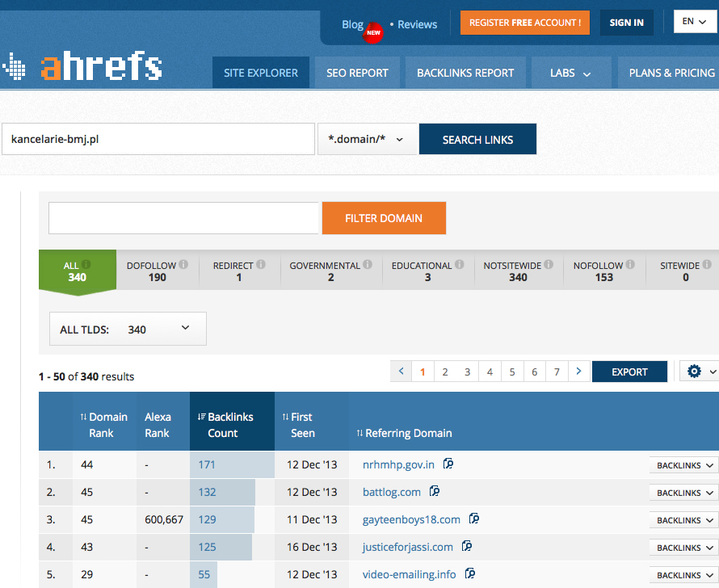Open the SITE EXPLORER tab
719x588 pixels.
[261, 73]
